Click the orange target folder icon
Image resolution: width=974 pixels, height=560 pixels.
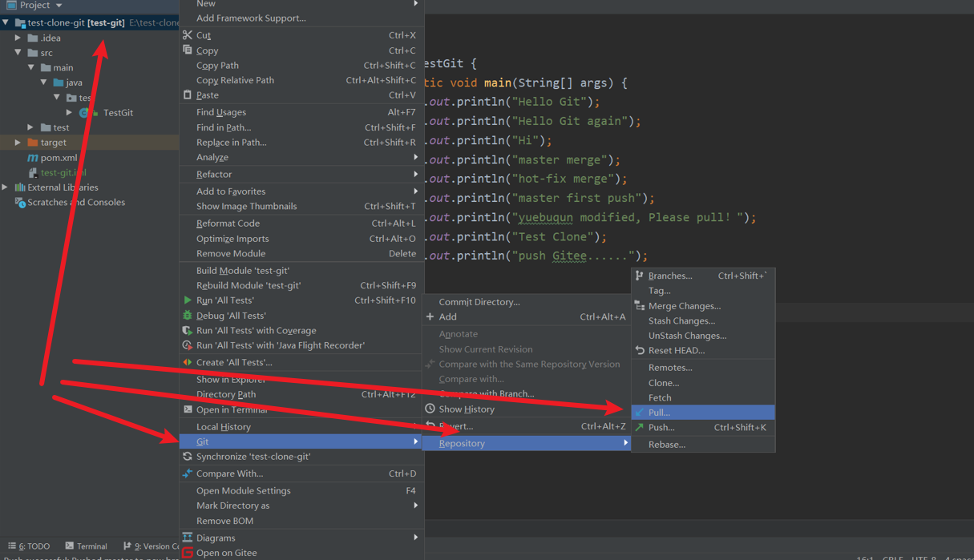[x=33, y=143]
